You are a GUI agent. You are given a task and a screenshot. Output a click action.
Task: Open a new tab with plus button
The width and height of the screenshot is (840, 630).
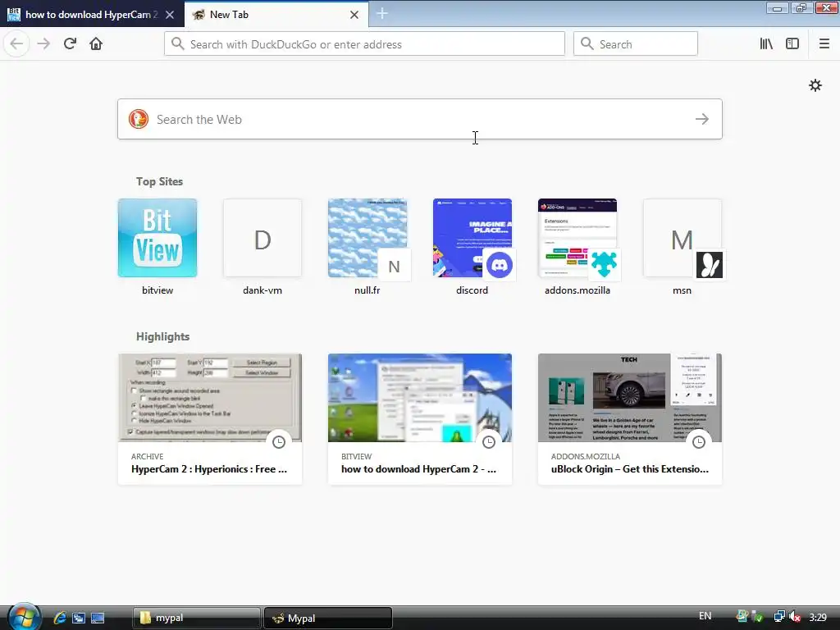pyautogui.click(x=382, y=14)
